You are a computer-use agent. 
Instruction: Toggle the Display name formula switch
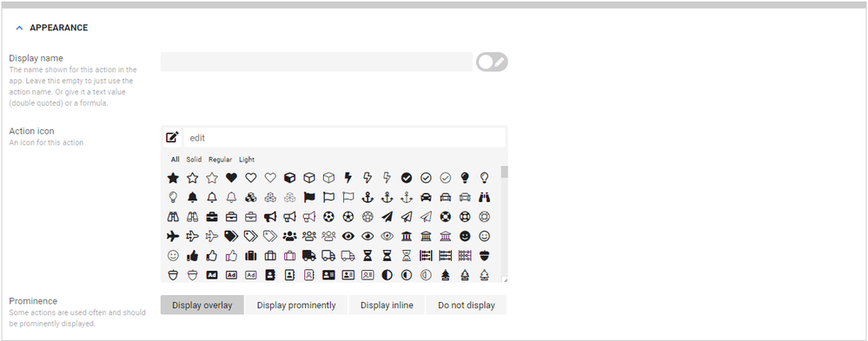tap(492, 62)
